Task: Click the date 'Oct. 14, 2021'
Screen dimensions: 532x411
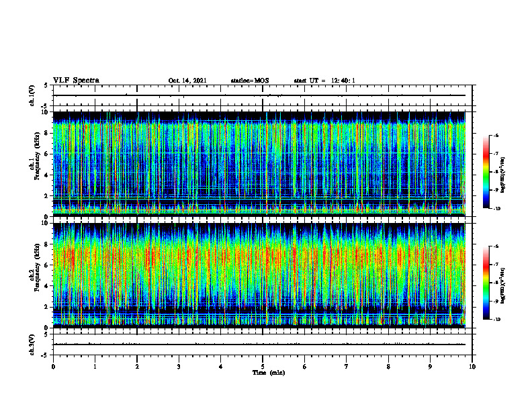Action: click(x=187, y=81)
